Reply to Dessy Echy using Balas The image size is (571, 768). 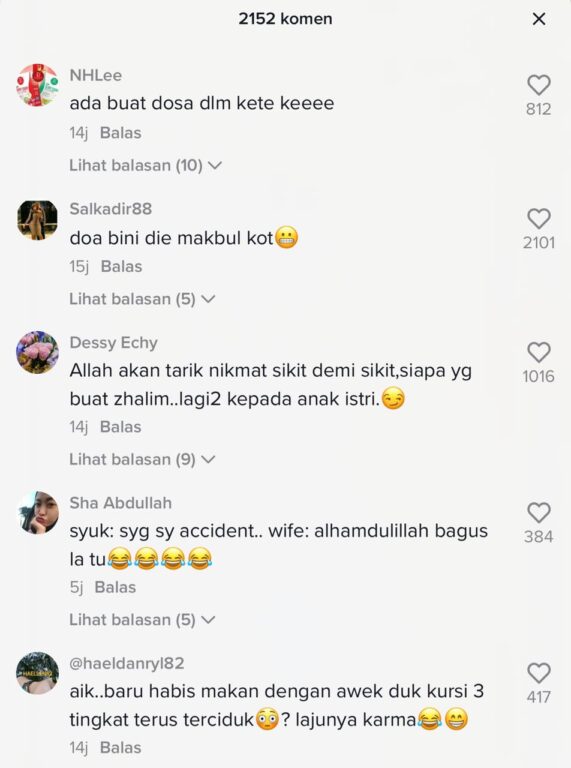pyautogui.click(x=120, y=427)
